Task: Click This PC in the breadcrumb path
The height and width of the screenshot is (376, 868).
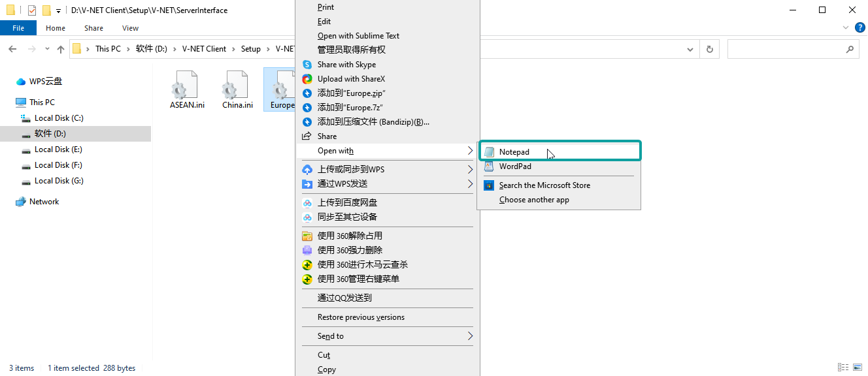Action: [108, 49]
